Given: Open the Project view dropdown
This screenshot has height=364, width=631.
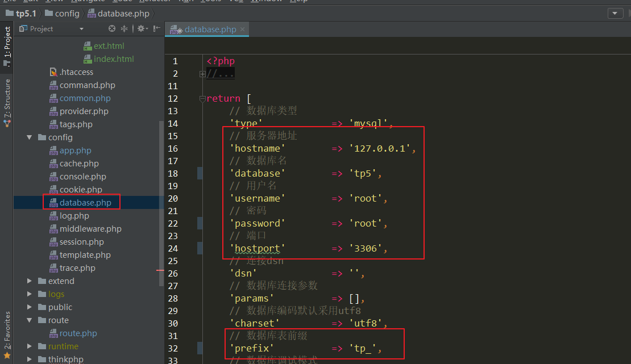Looking at the screenshot, I should 81,29.
